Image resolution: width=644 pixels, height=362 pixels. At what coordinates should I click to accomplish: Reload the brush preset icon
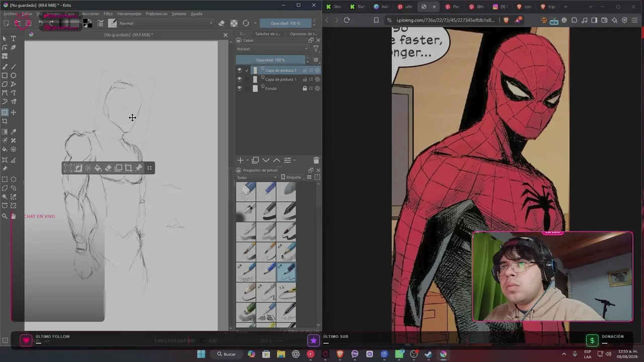click(246, 23)
